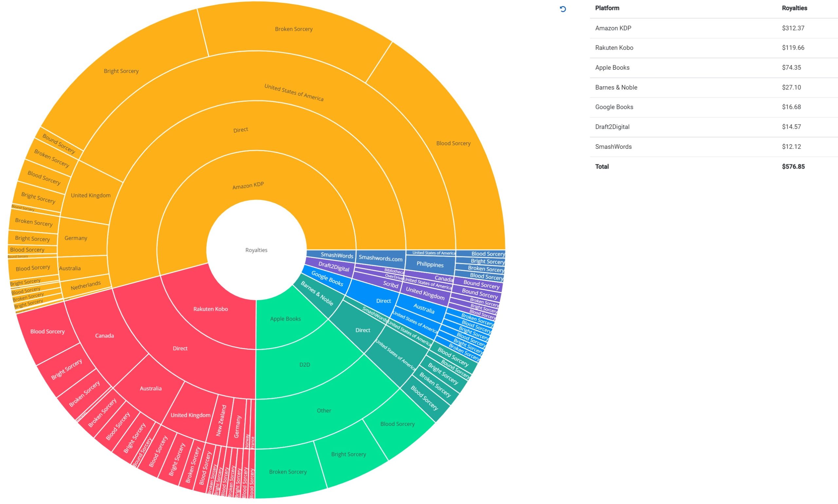Viewport: 838px width, 504px height.
Task: Click the Royalties center circle
Action: click(x=256, y=250)
